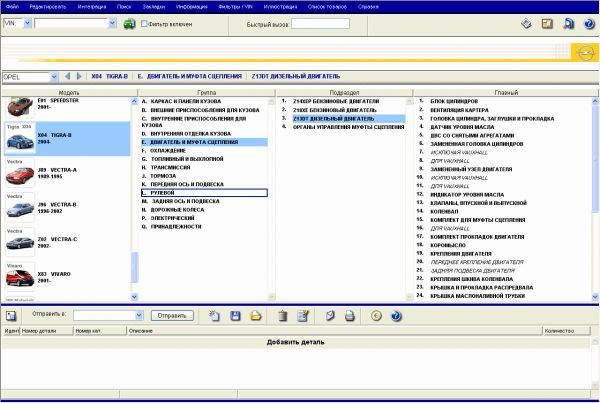This screenshot has height=403, width=600.
Task: Open the Иллюстрация menu
Action: (x=280, y=7)
